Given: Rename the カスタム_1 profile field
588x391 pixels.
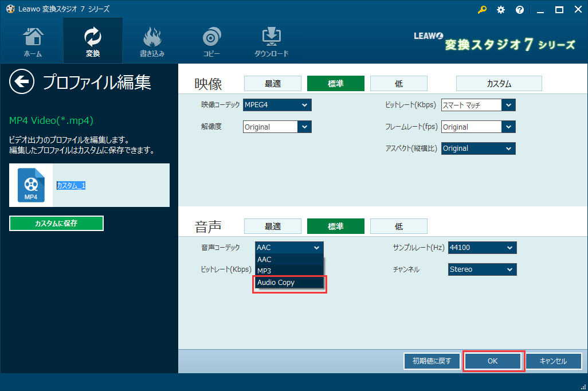Looking at the screenshot, I should (70, 186).
